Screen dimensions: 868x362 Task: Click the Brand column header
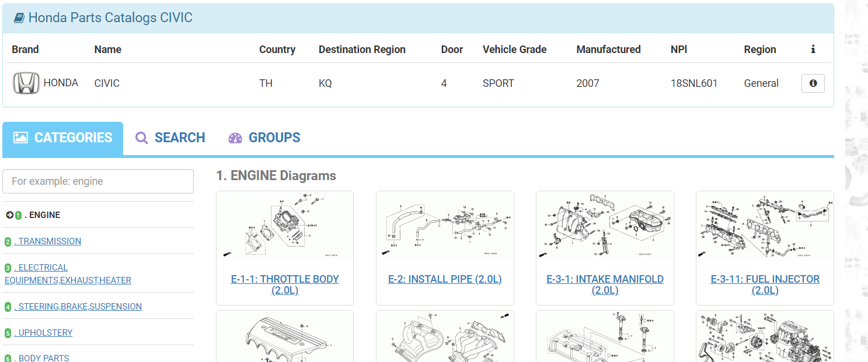(x=25, y=50)
